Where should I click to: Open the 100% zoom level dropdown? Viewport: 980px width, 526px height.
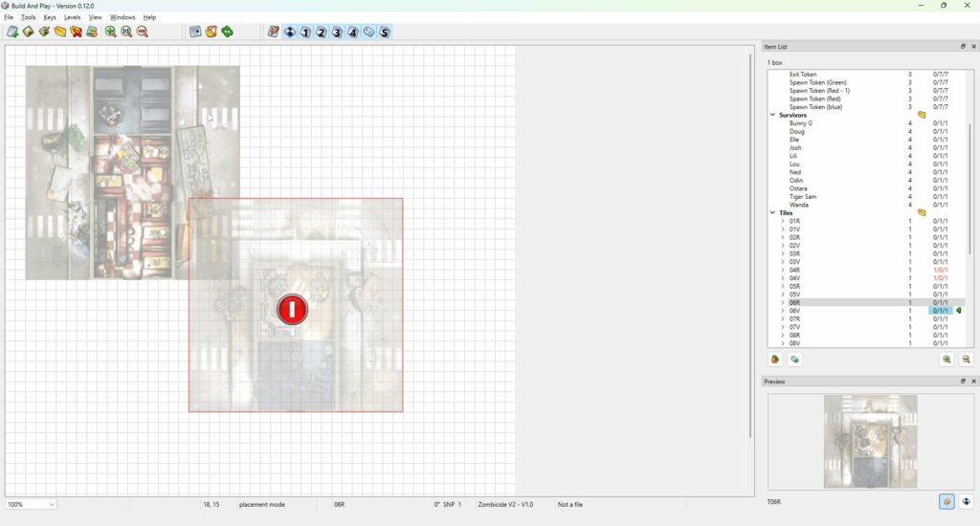(x=31, y=504)
